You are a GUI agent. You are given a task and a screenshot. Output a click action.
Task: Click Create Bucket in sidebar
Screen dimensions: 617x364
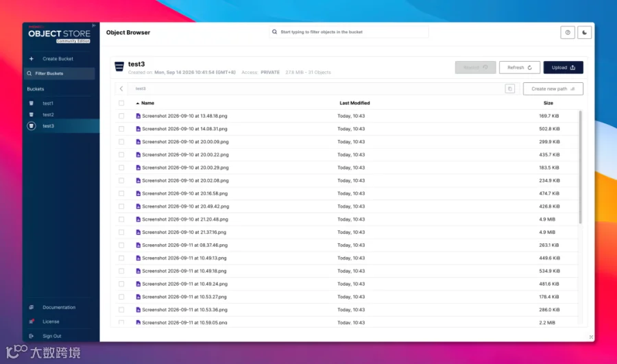click(x=58, y=59)
